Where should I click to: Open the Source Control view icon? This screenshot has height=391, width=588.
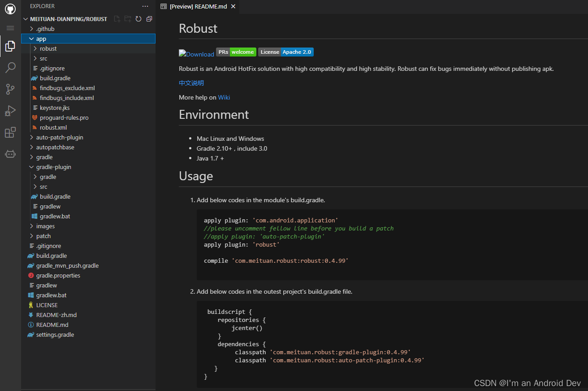(x=10, y=89)
